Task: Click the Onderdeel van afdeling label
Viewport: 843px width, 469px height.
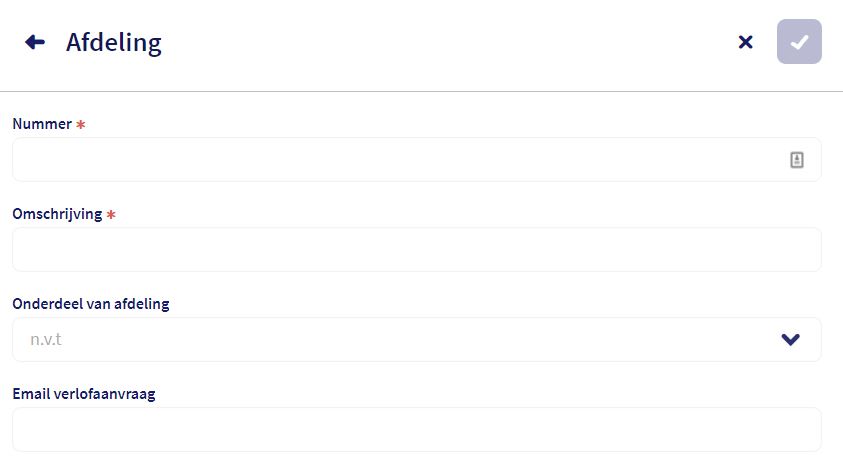Action: [90, 304]
